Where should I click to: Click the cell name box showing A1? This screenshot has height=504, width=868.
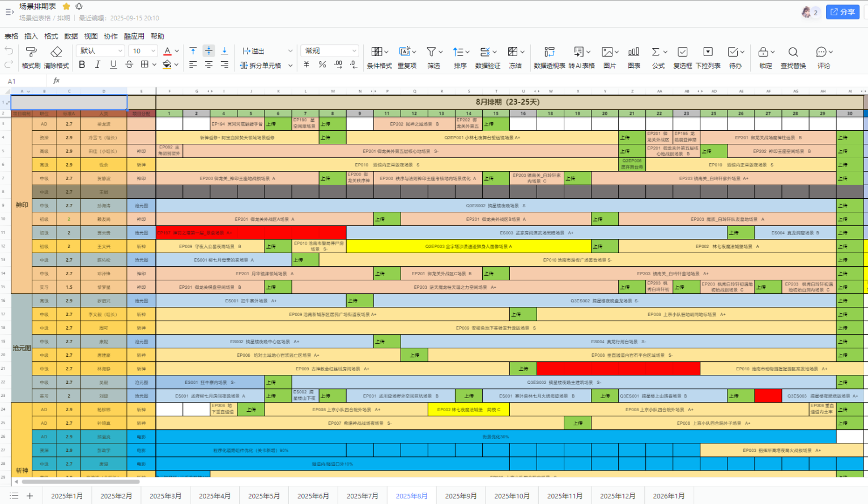24,81
